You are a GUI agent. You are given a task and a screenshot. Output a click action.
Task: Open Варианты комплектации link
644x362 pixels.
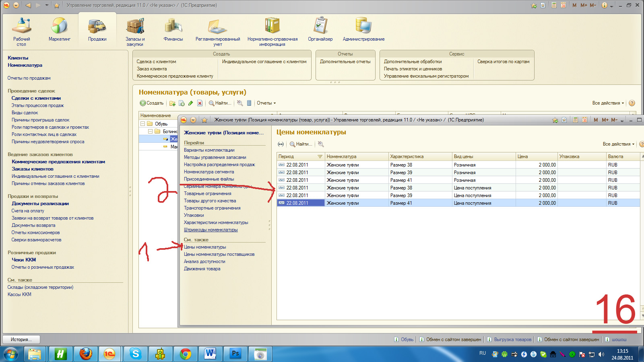click(209, 150)
